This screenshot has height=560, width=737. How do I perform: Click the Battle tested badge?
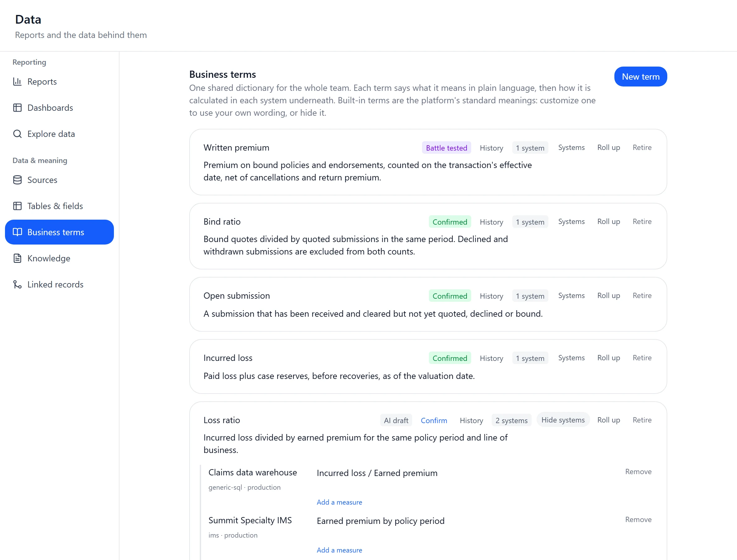pos(446,148)
